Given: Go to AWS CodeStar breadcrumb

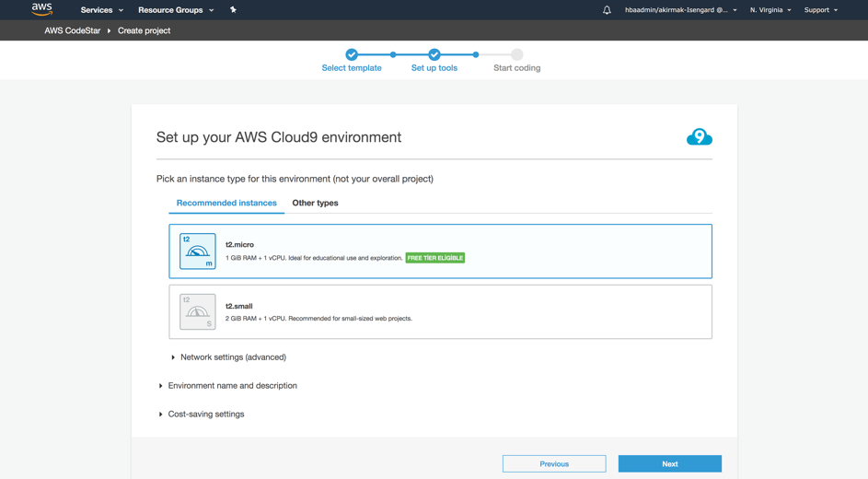Looking at the screenshot, I should click(x=73, y=30).
